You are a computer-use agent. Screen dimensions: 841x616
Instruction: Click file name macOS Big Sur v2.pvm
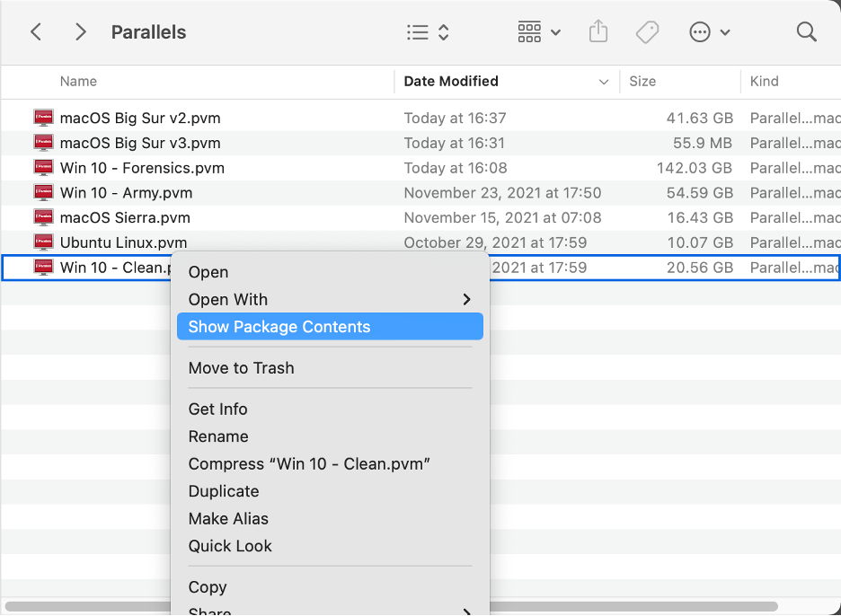click(140, 118)
